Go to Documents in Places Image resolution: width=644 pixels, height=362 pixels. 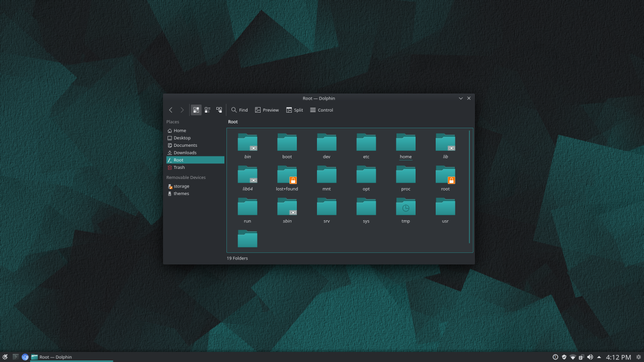click(x=195, y=145)
